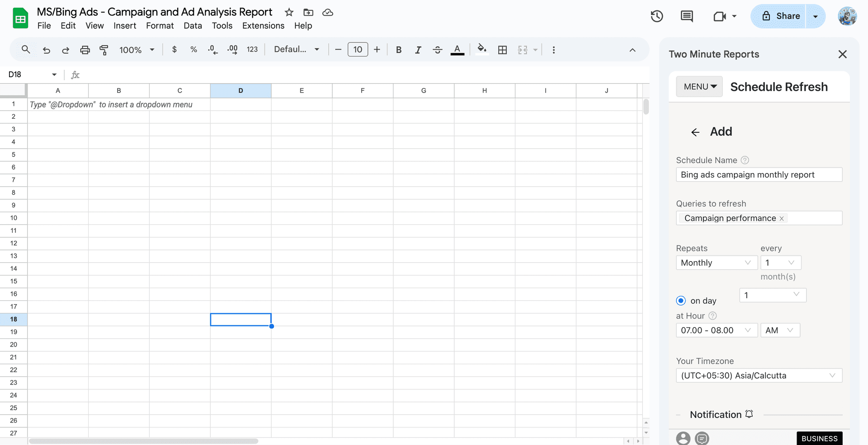This screenshot has width=868, height=445.
Task: Apply strikethrough formatting
Action: click(437, 50)
